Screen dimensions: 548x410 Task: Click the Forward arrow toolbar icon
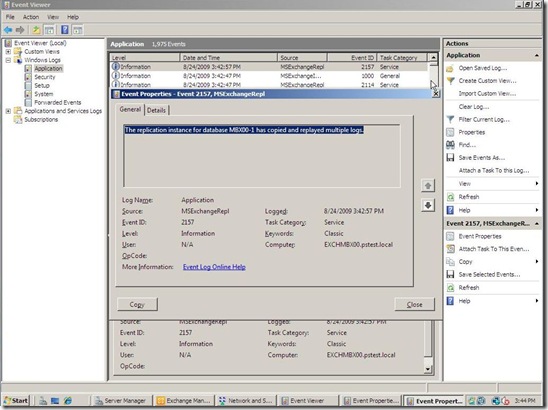coord(20,30)
